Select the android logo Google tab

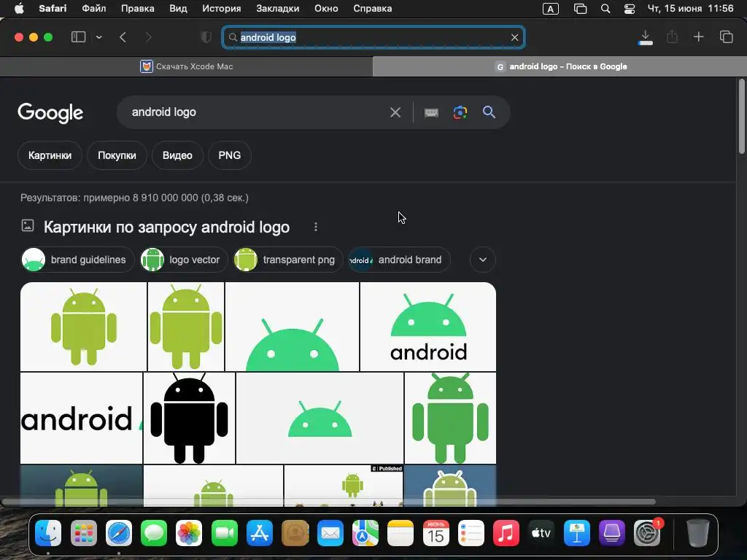click(x=560, y=66)
